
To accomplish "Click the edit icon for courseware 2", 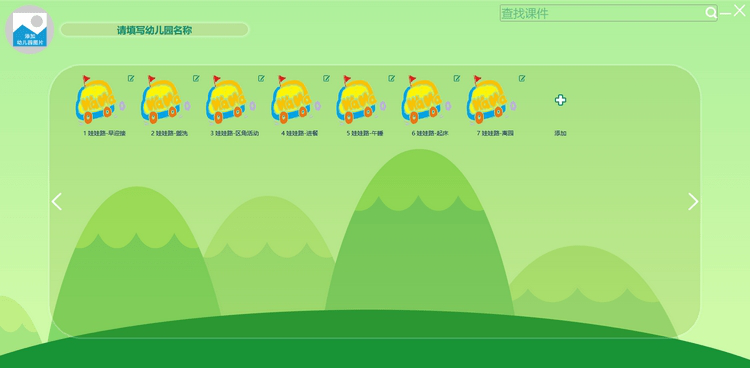I will click(196, 78).
